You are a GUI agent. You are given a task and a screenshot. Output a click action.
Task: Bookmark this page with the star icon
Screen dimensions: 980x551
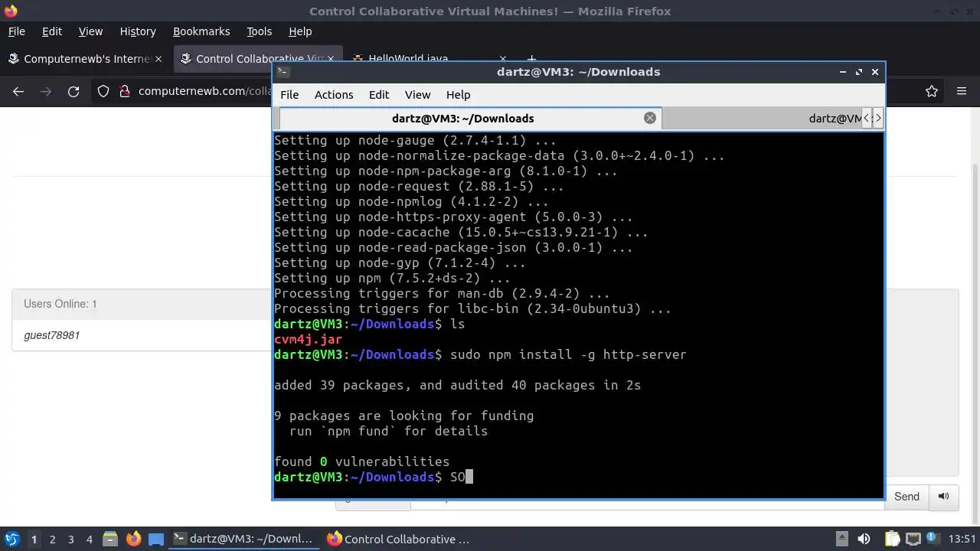[x=932, y=91]
